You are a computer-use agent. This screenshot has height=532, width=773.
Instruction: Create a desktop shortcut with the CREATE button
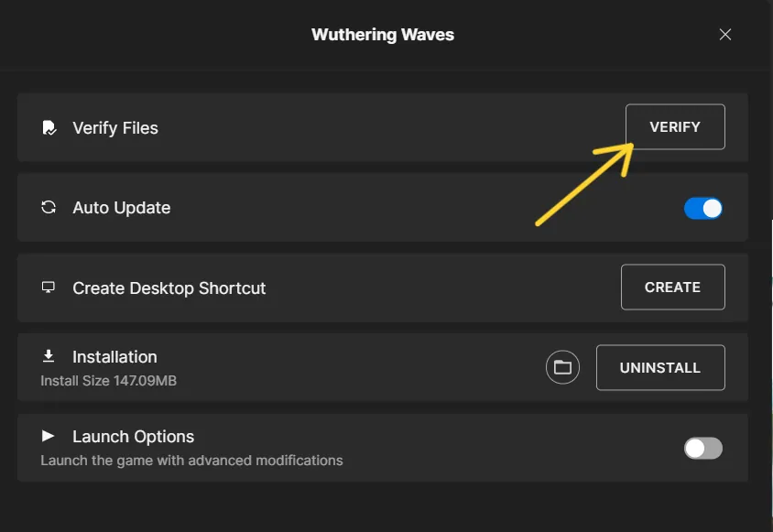(x=672, y=287)
